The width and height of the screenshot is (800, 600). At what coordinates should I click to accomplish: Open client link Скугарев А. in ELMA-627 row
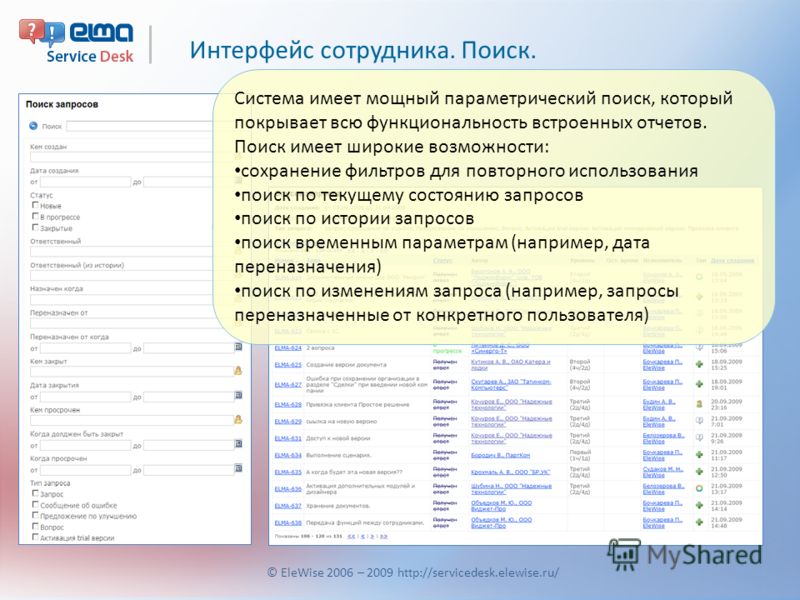(511, 384)
